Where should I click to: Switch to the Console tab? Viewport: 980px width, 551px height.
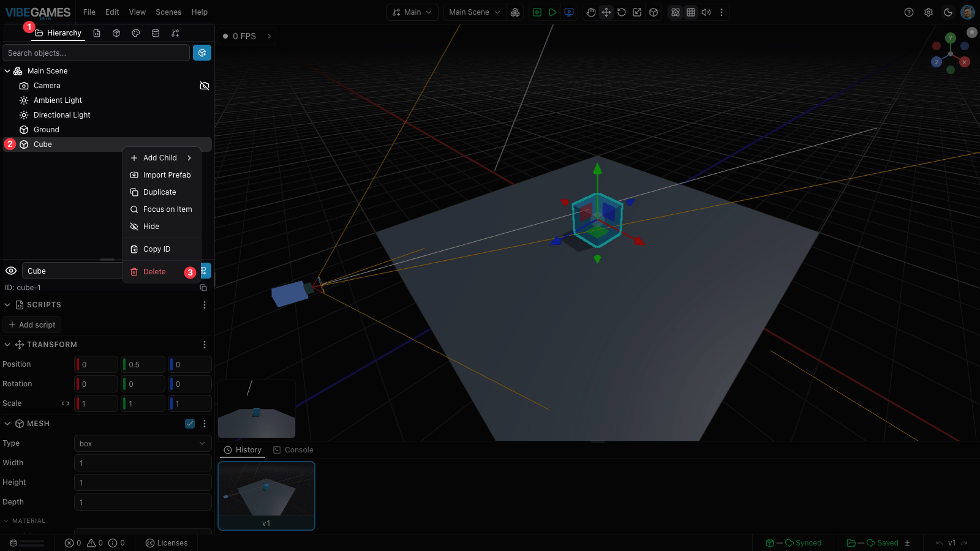click(x=293, y=450)
